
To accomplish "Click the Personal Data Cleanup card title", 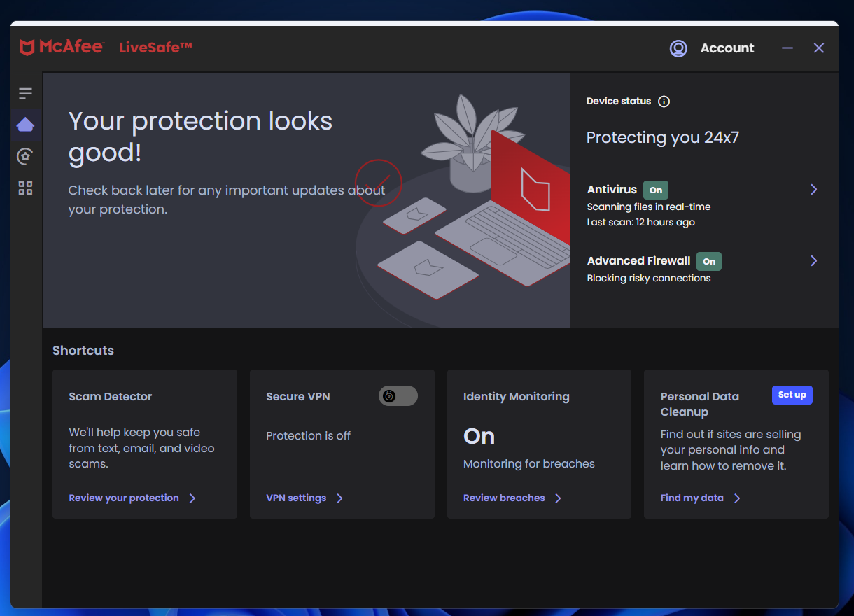I will click(x=700, y=405).
